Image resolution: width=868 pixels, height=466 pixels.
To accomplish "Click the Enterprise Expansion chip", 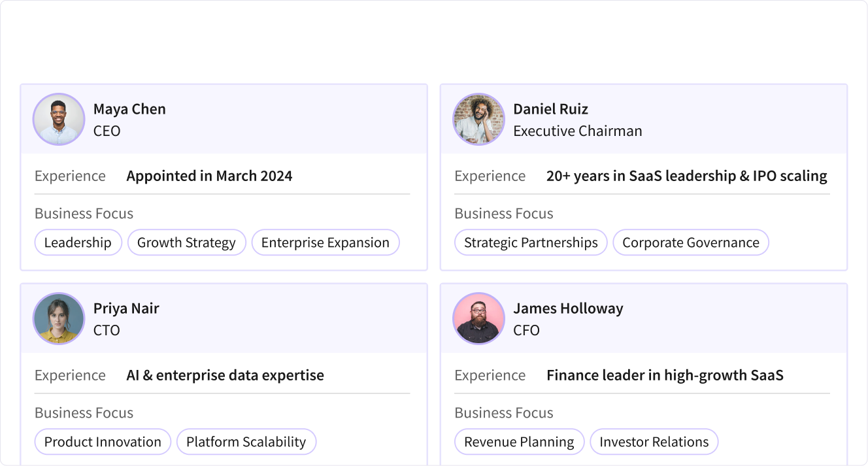I will tap(325, 242).
